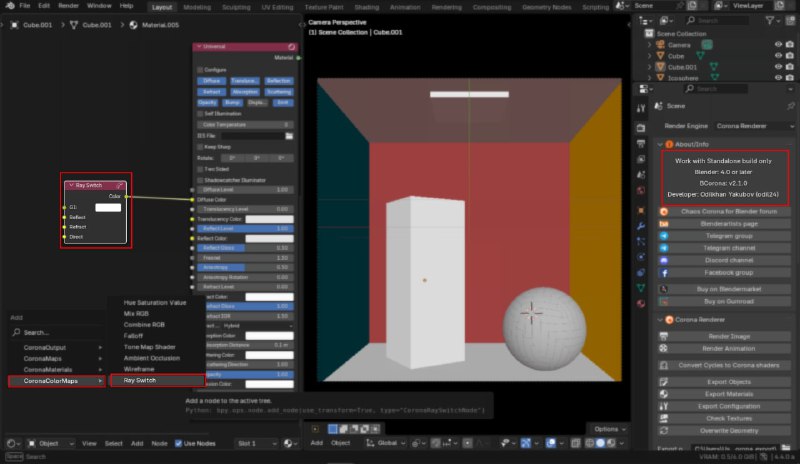Click the Export path folder icon
Image resolution: width=800 pixels, height=464 pixels.
pyautogui.click(x=786, y=449)
